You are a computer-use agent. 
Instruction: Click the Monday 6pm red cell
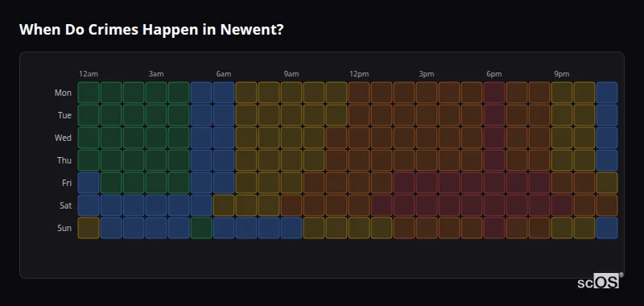(494, 93)
